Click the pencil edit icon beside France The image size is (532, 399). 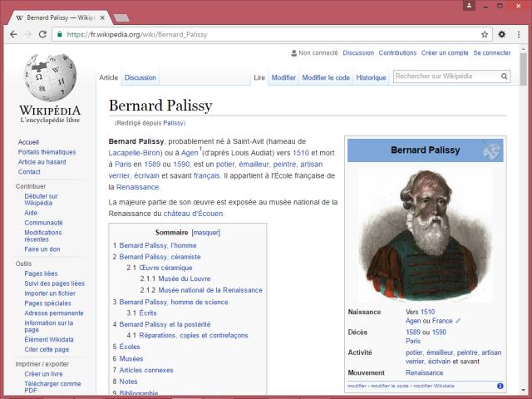click(458, 321)
